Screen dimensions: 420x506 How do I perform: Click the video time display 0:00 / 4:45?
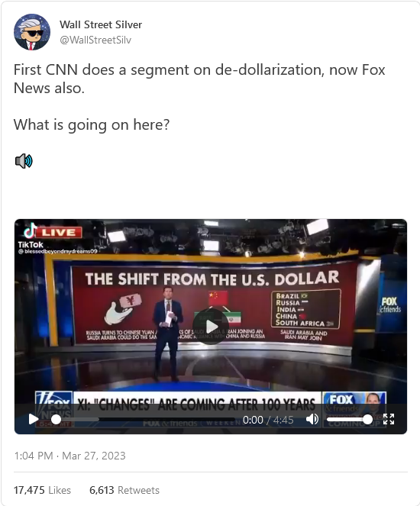[x=268, y=420]
